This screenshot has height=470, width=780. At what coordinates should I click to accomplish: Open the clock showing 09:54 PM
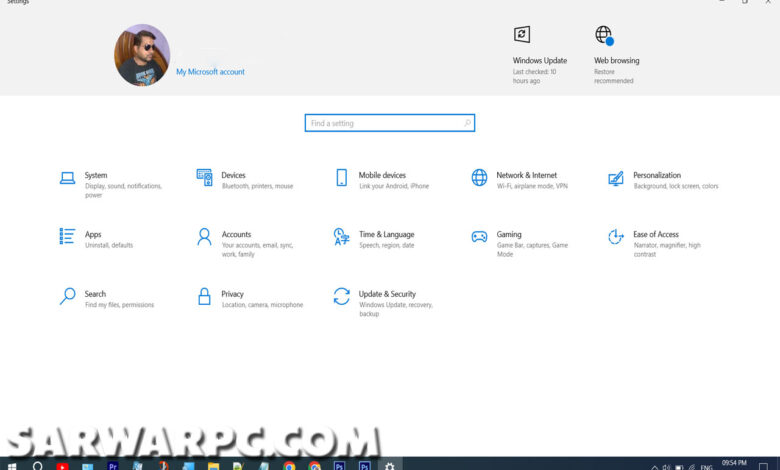734,464
